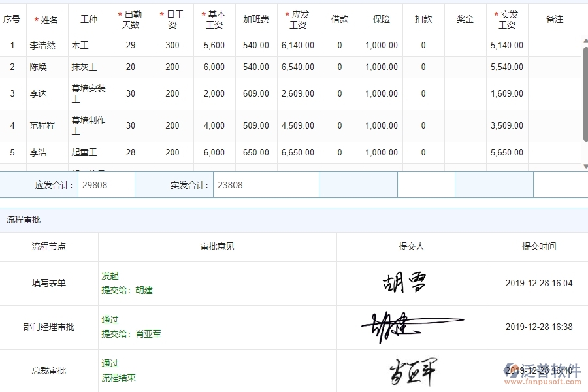Select the 姓名 column header
Viewport: 588px width, 392px height.
pos(46,19)
